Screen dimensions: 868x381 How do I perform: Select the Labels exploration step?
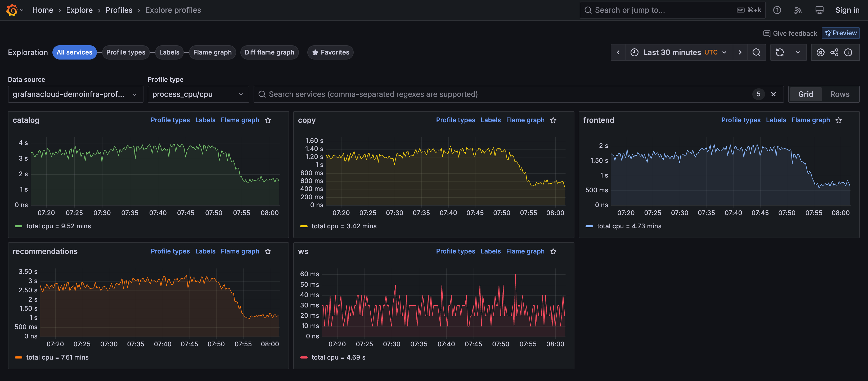(x=169, y=52)
